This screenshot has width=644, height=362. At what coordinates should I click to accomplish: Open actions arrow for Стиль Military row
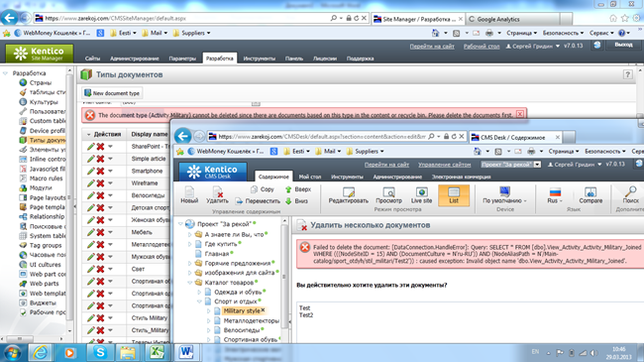pyautogui.click(x=110, y=318)
